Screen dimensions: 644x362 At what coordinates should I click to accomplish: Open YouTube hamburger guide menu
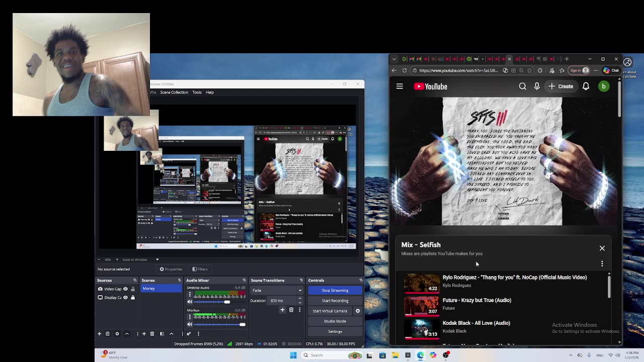click(399, 86)
